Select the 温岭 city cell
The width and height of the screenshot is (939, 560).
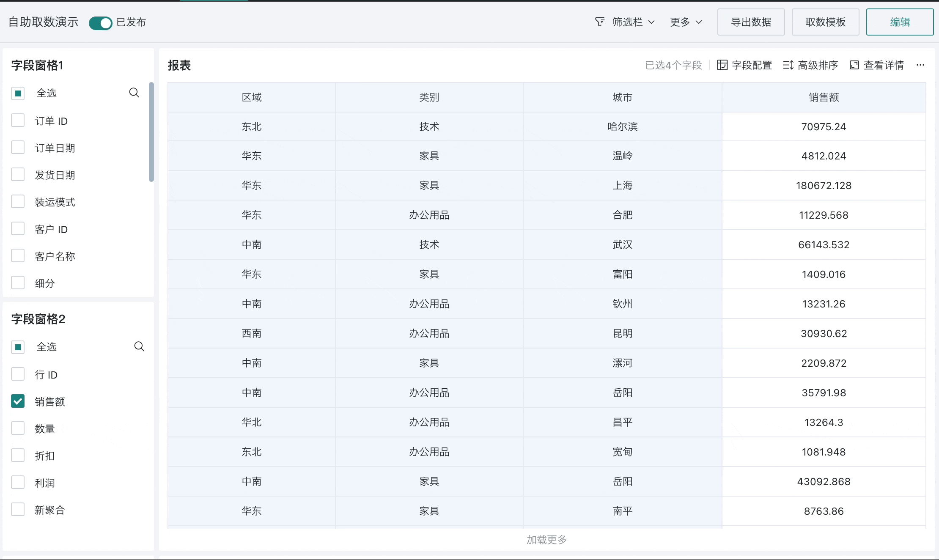(623, 156)
